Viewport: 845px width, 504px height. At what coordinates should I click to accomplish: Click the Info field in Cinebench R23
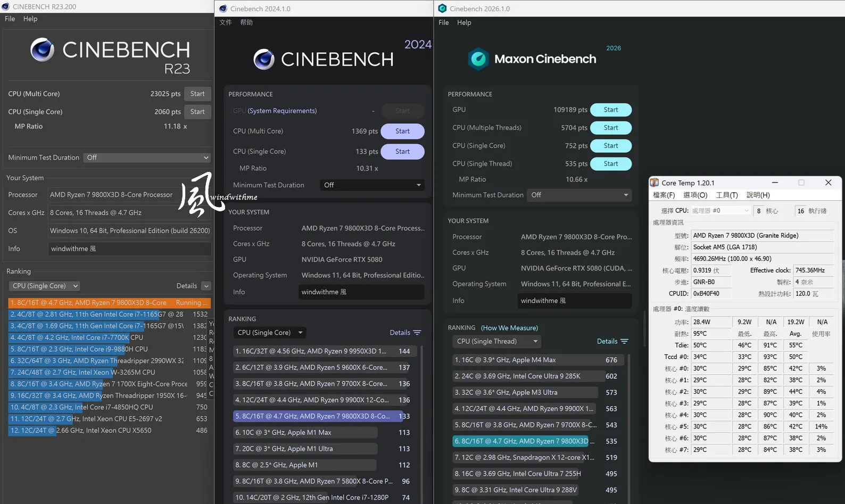[x=130, y=249]
